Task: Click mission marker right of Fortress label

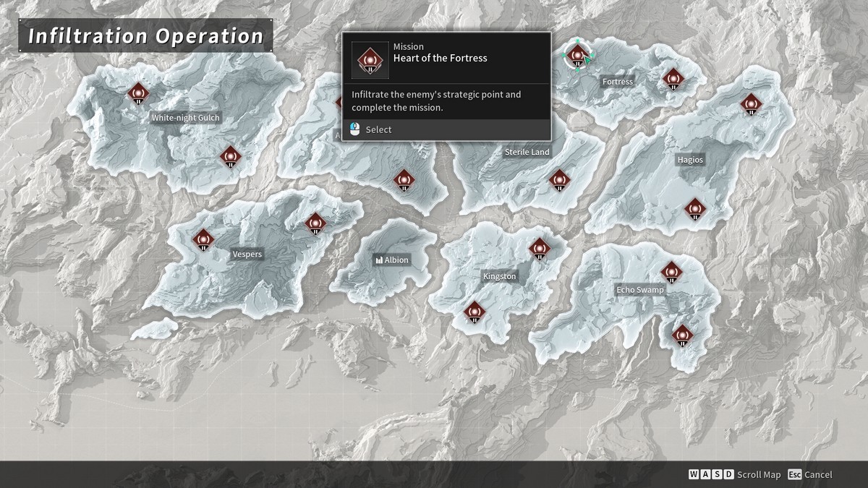Action: click(673, 77)
